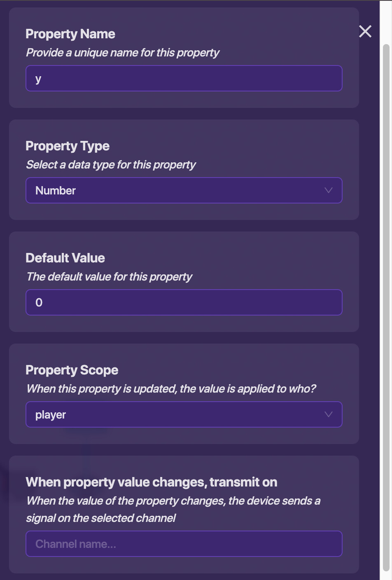
Task: Click the Property Name input field
Action: tap(184, 78)
